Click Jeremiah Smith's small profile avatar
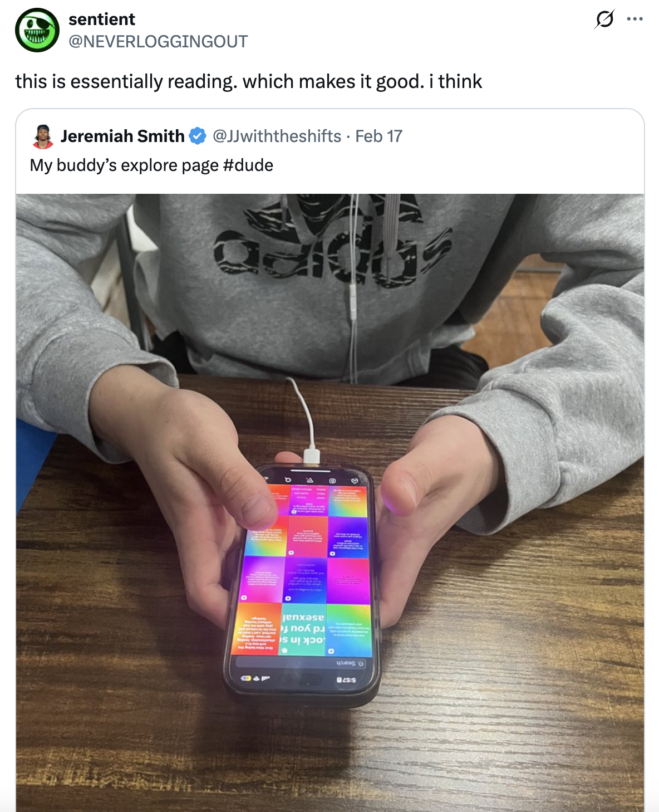659x812 pixels. [x=43, y=136]
